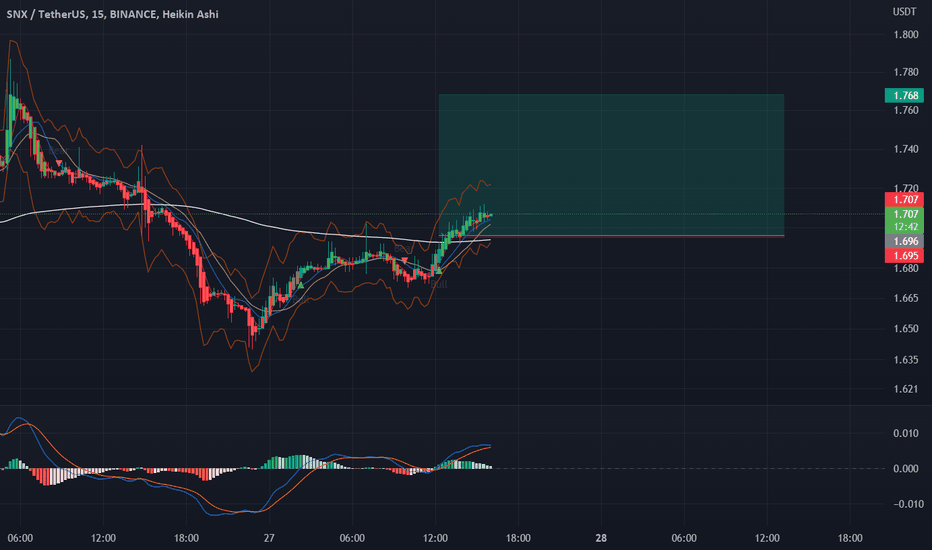Click the 1.800 price axis value
Image resolution: width=932 pixels, height=550 pixels.
pos(906,34)
